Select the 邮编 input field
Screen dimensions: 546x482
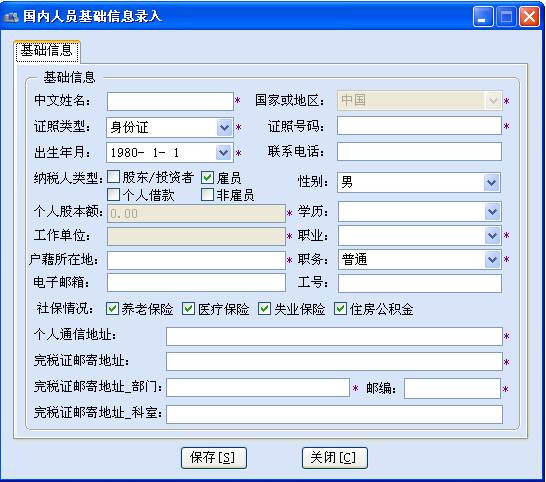pos(452,388)
